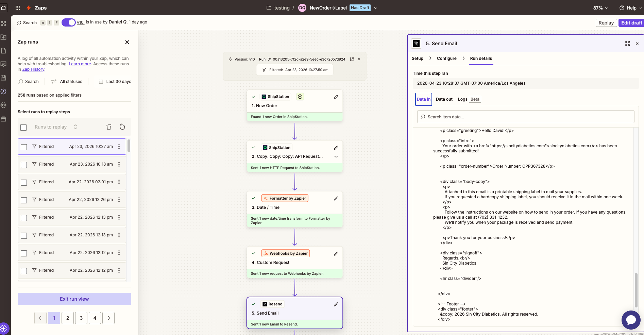Open the Last 30 days date filter

(115, 81)
